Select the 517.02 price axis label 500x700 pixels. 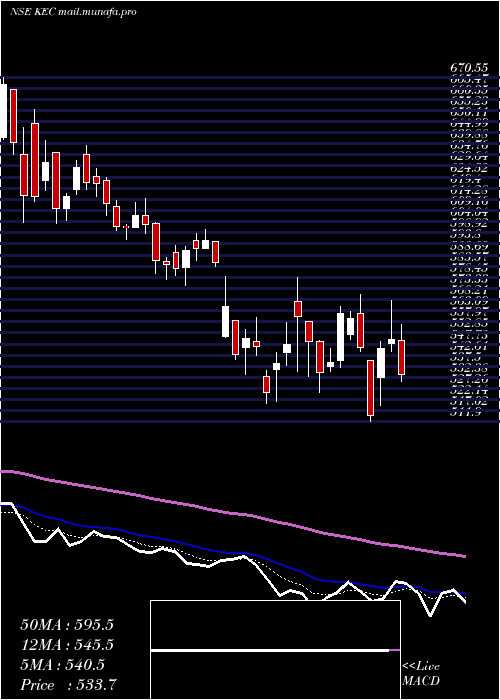pos(469,402)
